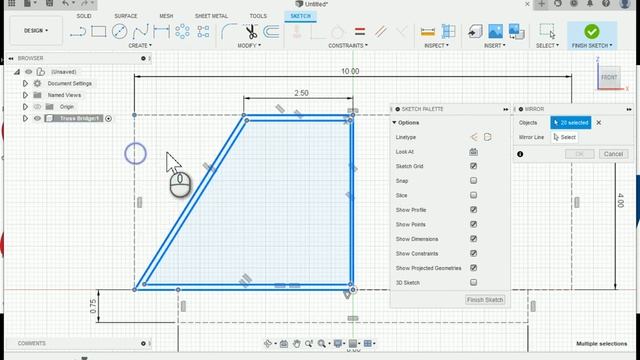The width and height of the screenshot is (640, 360).
Task: Activate the Sketch Dimension tool
Action: [161, 31]
